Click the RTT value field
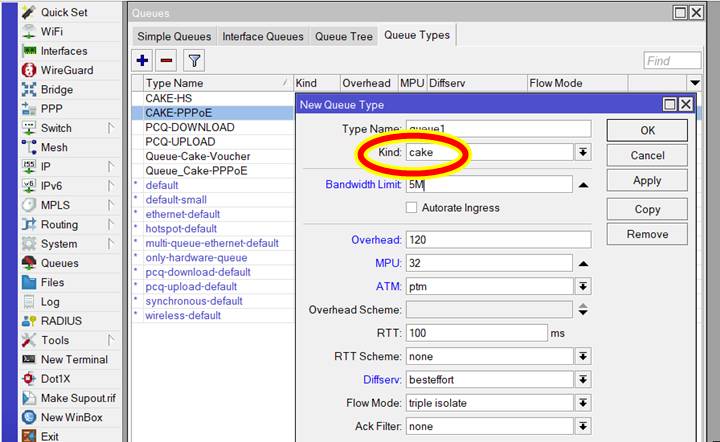 [477, 333]
